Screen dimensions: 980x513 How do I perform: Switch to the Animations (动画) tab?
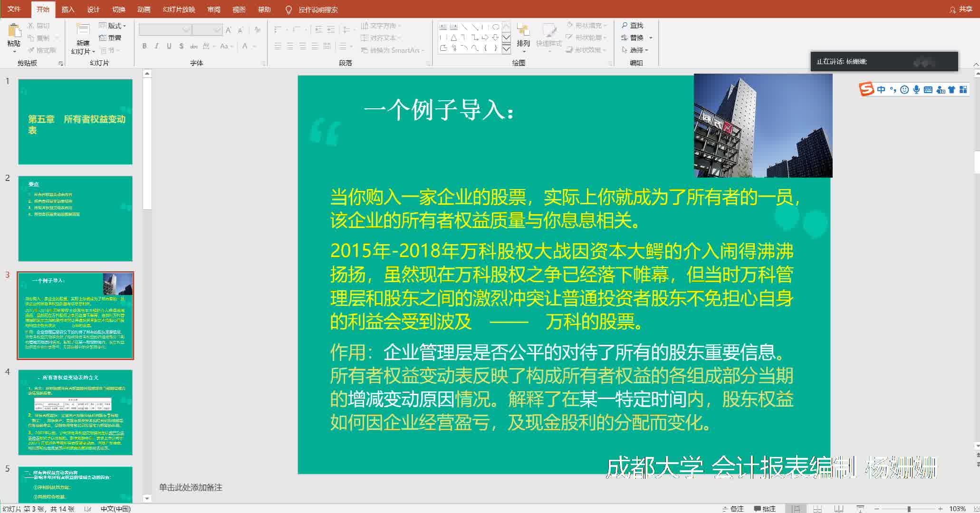pyautogui.click(x=144, y=9)
